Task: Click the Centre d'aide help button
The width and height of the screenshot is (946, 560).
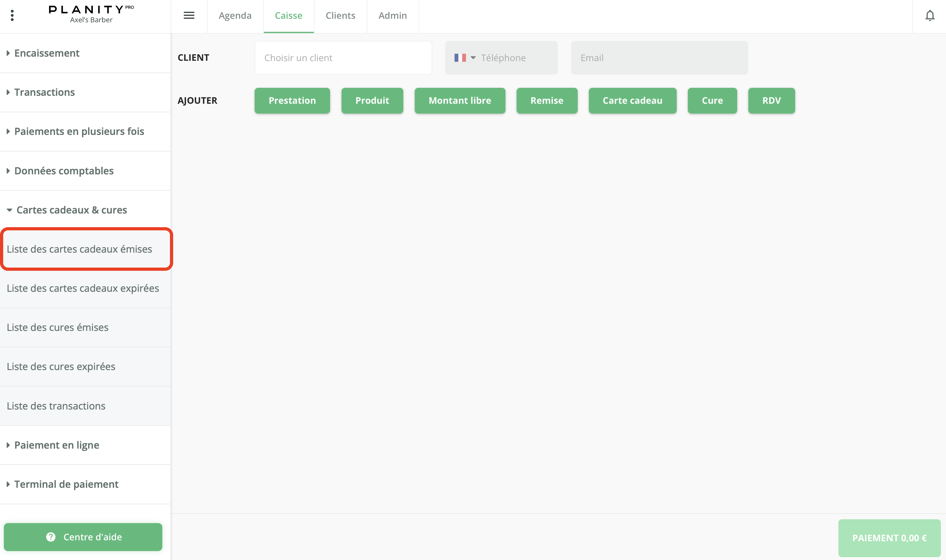Action: (x=83, y=536)
